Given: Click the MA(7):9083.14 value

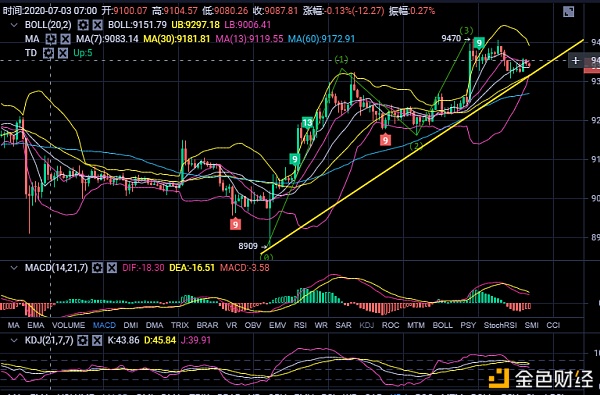Looking at the screenshot, I should [107, 39].
